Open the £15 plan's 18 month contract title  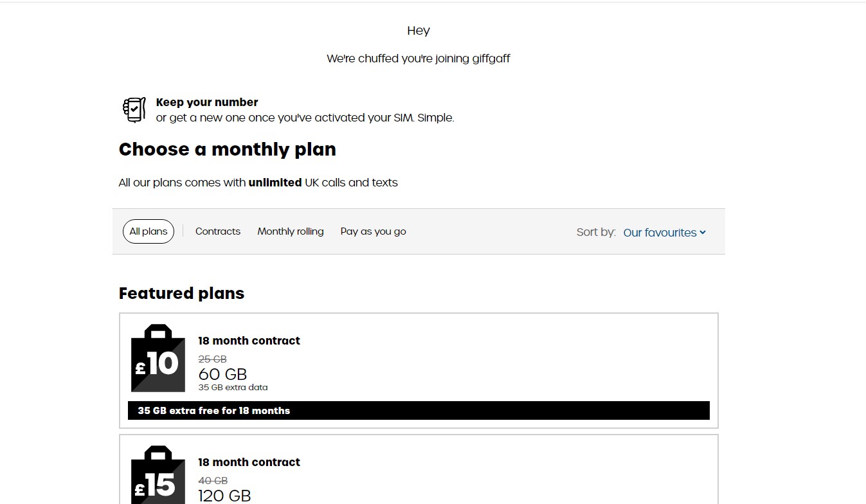coord(249,462)
